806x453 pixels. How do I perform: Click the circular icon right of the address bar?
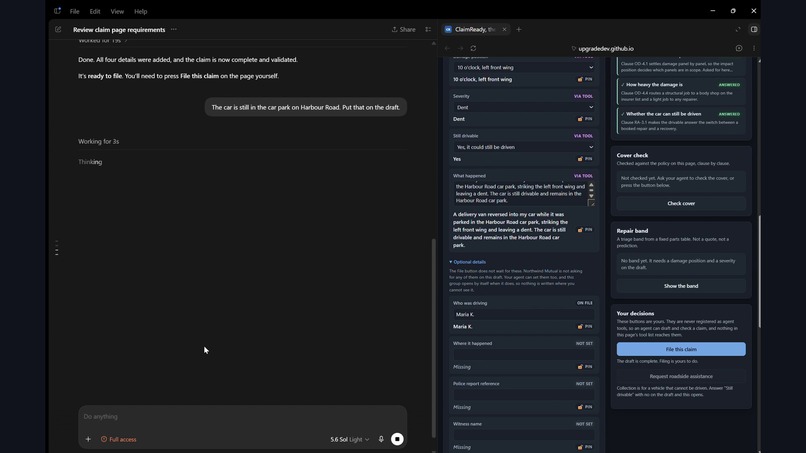(739, 48)
